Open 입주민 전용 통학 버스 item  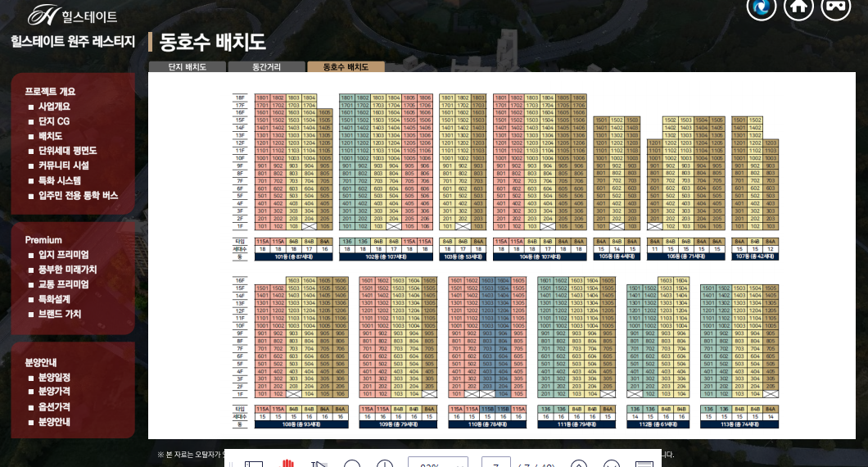(x=78, y=195)
